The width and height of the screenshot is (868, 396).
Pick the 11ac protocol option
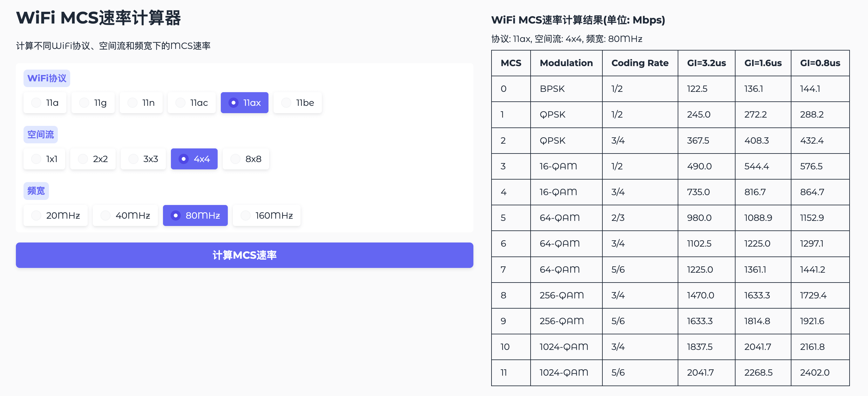pyautogui.click(x=192, y=102)
